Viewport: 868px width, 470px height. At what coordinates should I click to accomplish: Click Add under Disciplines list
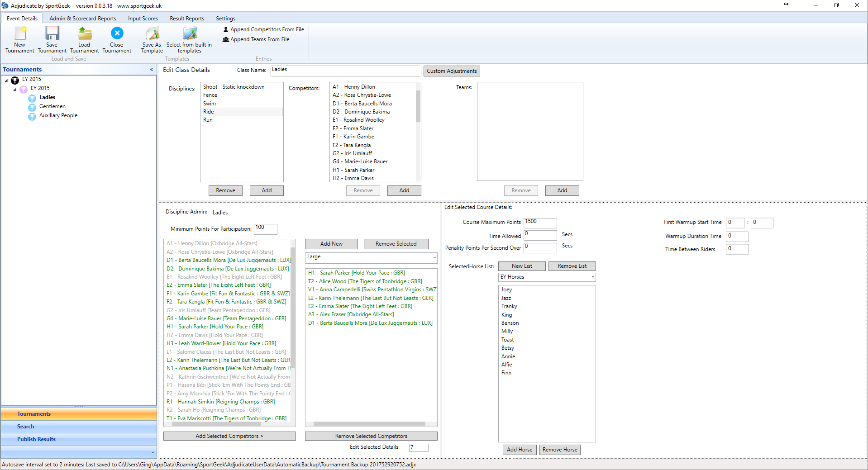(x=267, y=190)
